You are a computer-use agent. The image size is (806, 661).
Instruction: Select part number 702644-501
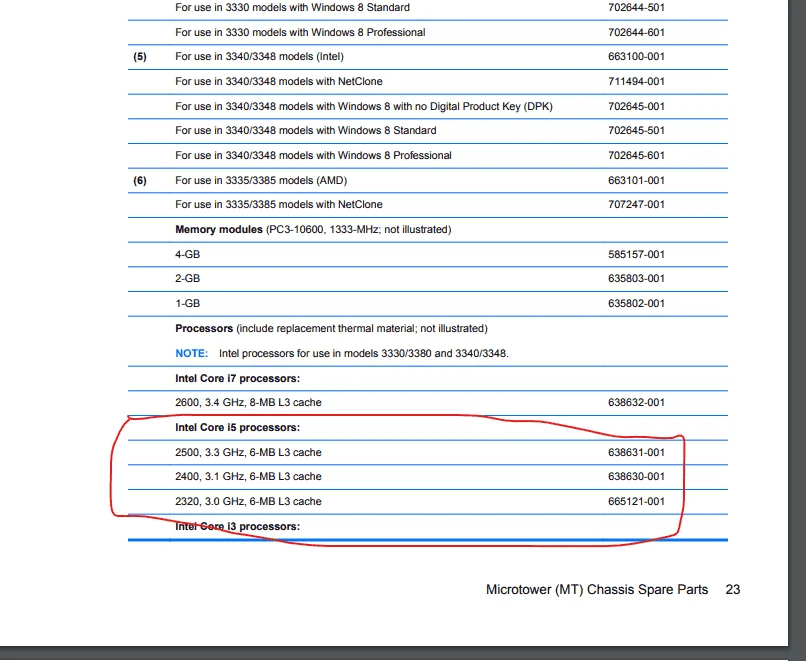pos(636,8)
